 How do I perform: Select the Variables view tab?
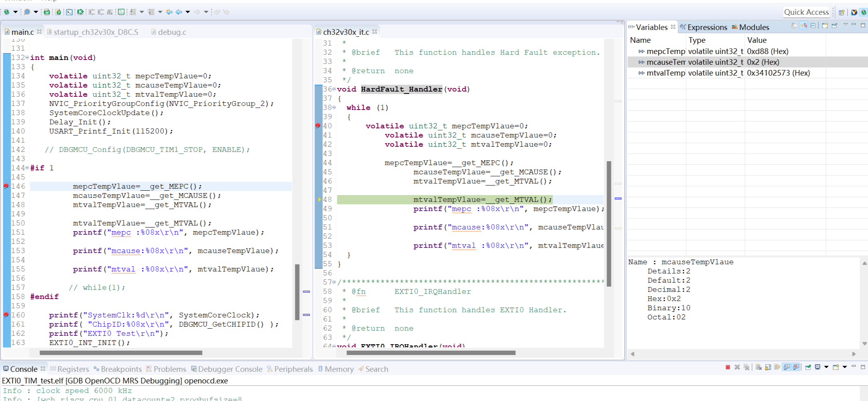pyautogui.click(x=651, y=27)
